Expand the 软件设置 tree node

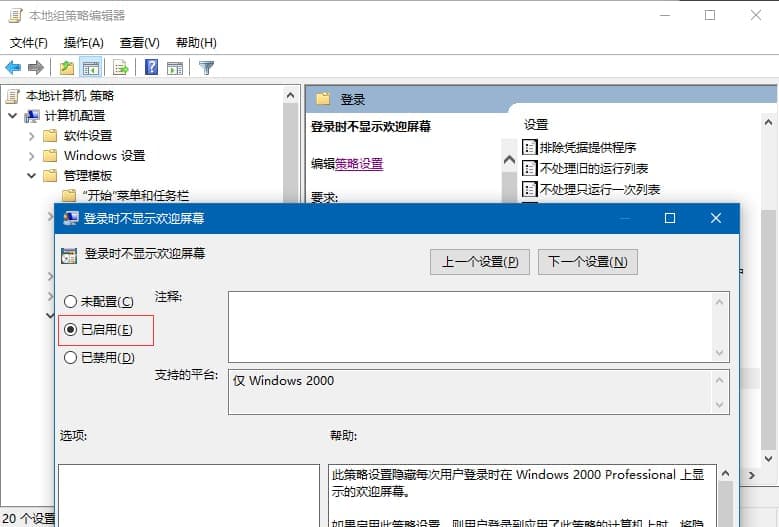31,136
